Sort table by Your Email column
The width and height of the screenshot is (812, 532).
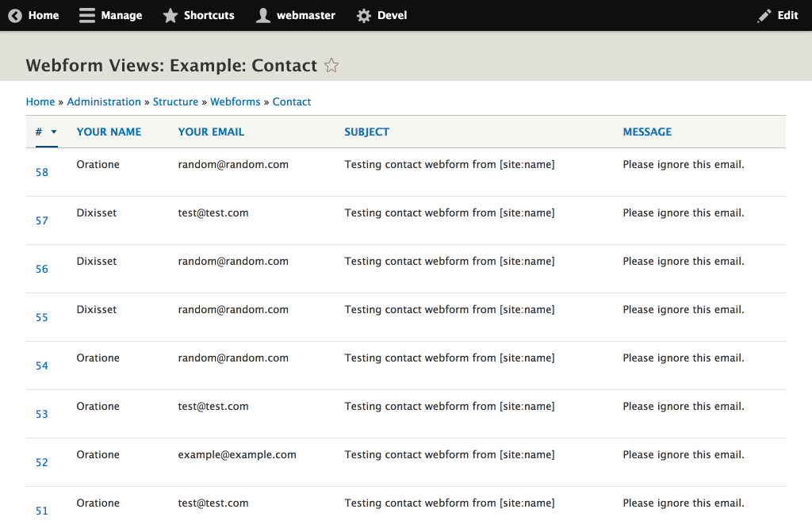[211, 132]
